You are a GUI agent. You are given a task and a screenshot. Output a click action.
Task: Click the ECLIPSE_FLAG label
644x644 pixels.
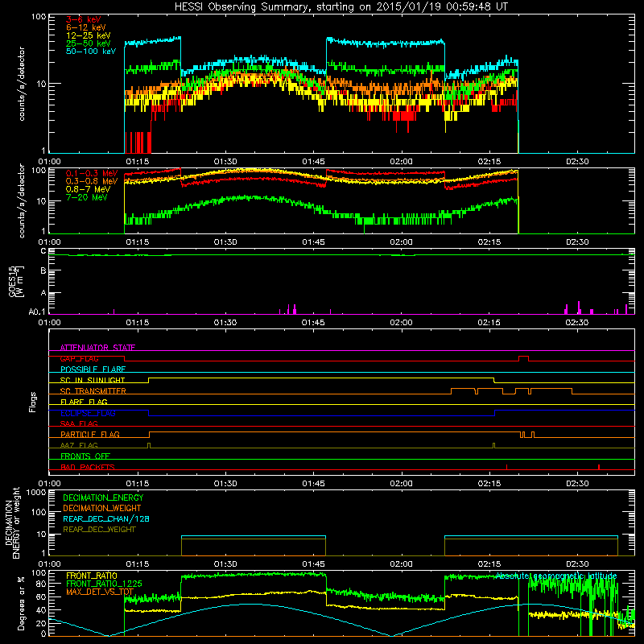[x=88, y=413]
